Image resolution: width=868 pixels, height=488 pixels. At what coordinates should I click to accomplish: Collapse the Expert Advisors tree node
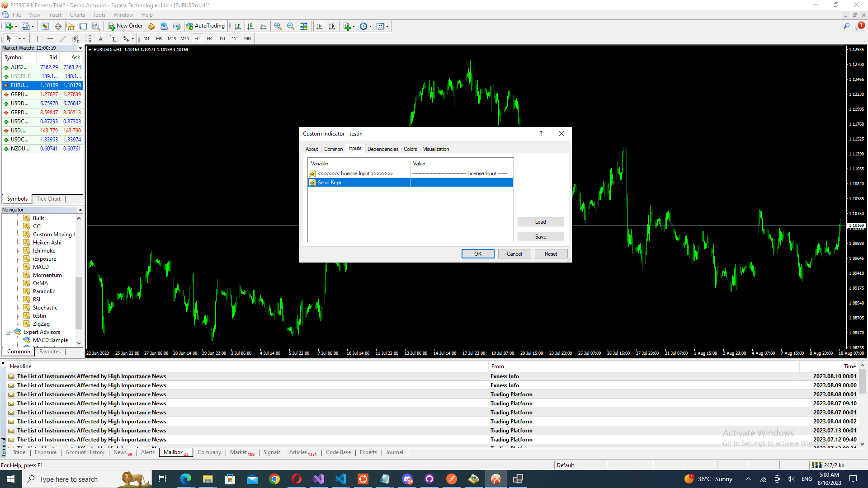click(8, 333)
